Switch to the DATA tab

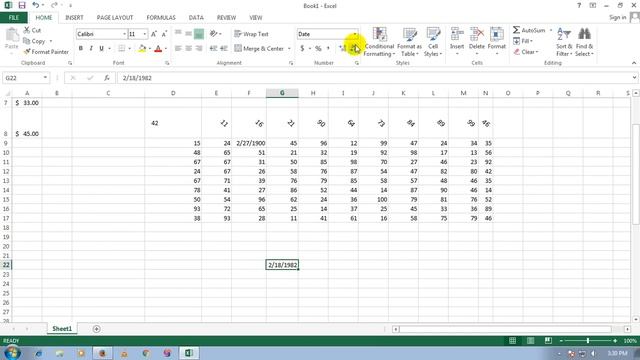[x=196, y=18]
